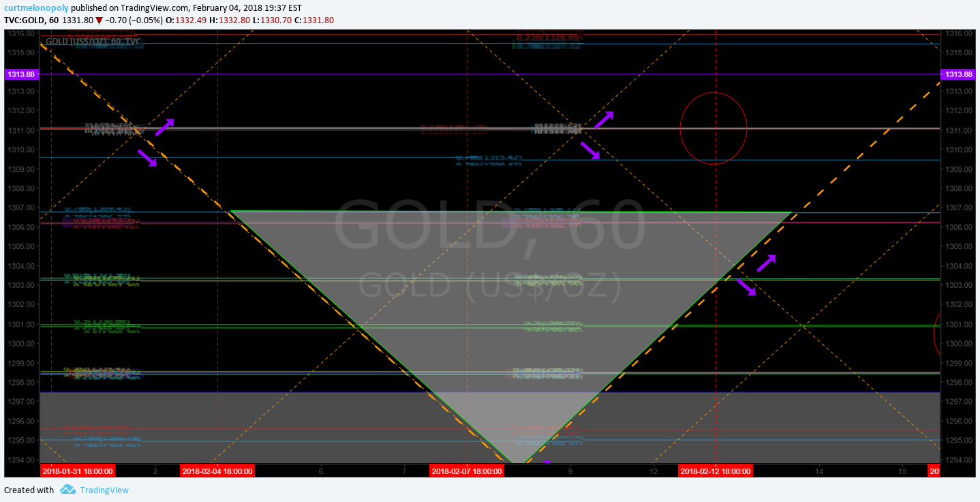Select the 2018-02-07 18:00:00 date marker

[x=467, y=471]
